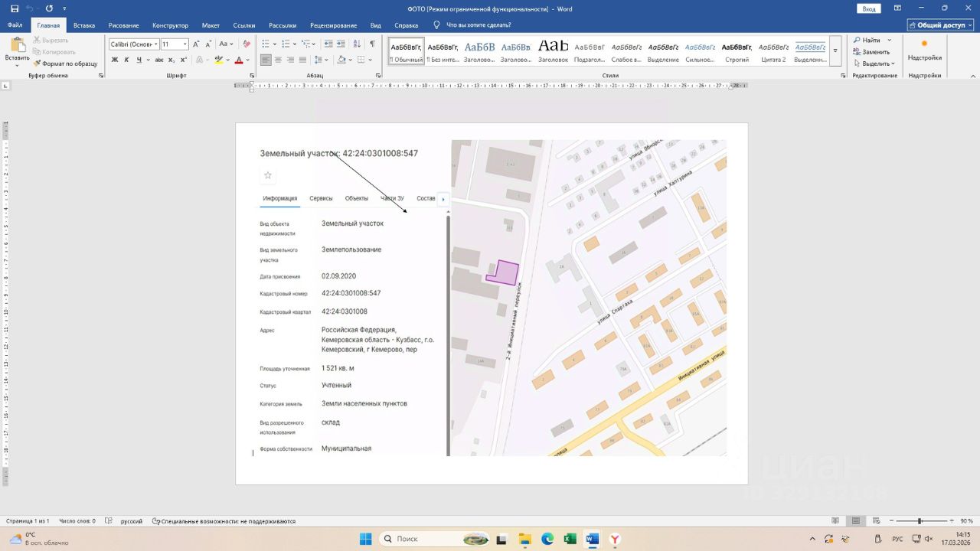The width and height of the screenshot is (980, 551).
Task: Click the Increase Indent icon
Action: coord(340,44)
